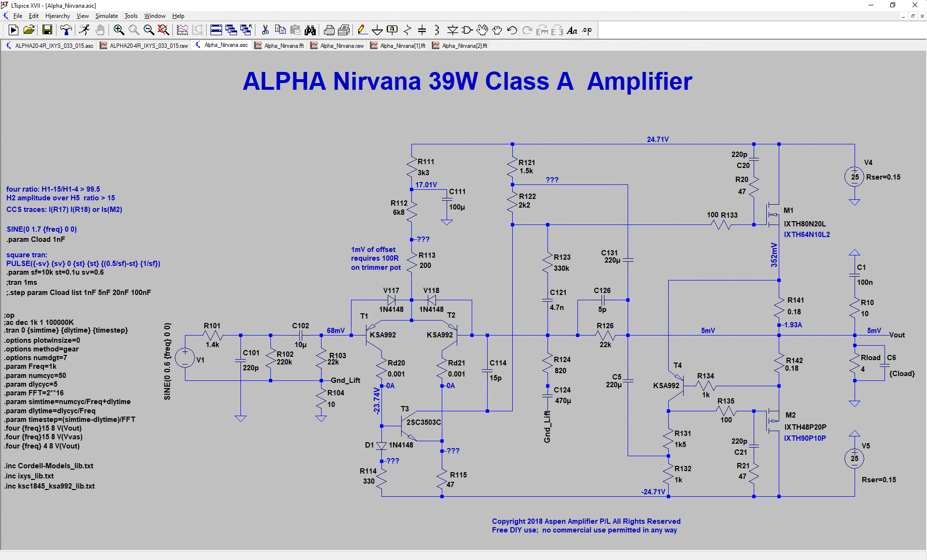Image resolution: width=927 pixels, height=560 pixels.
Task: Open the Control Panel hammer icon
Action: pyautogui.click(x=66, y=30)
